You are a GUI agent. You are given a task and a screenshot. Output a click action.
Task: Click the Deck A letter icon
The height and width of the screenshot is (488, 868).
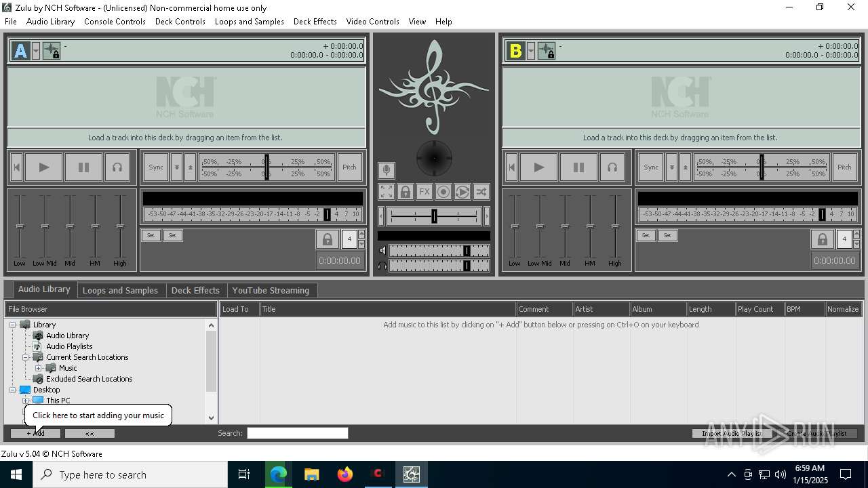coord(20,51)
